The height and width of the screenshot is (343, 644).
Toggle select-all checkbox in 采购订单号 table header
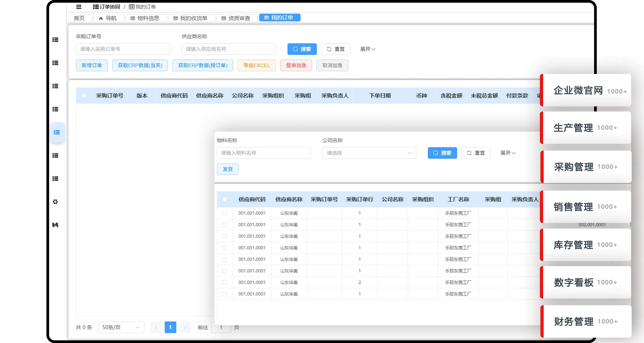click(x=84, y=96)
